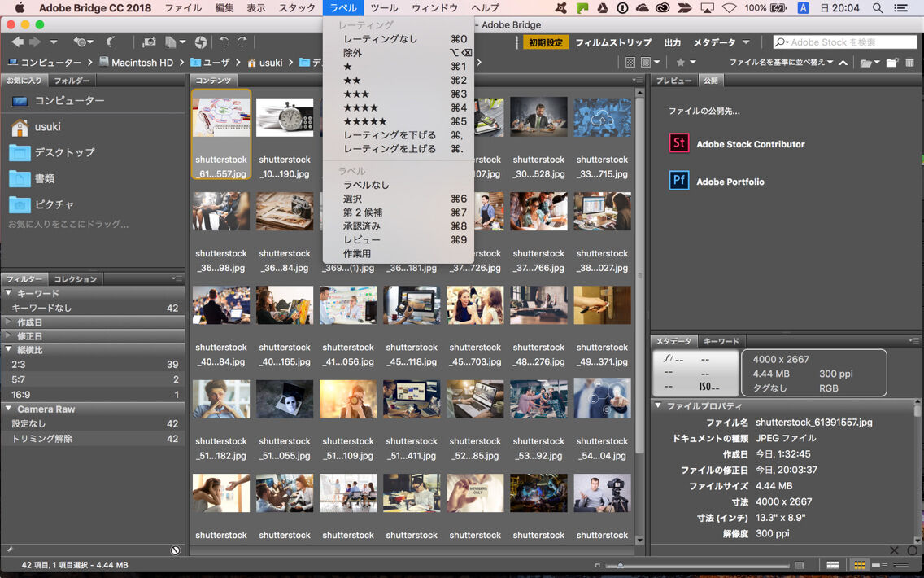This screenshot has height=578, width=924.
Task: Open recent folder dropdown icon
Action: click(x=870, y=63)
